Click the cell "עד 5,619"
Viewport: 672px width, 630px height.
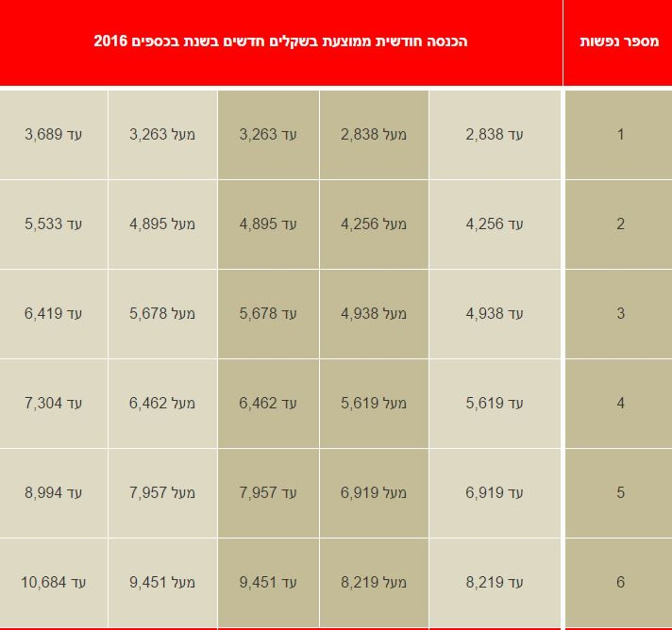point(495,404)
